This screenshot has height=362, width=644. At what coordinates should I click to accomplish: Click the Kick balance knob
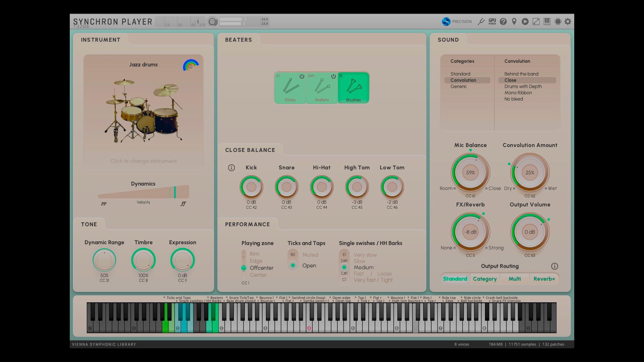(x=251, y=187)
